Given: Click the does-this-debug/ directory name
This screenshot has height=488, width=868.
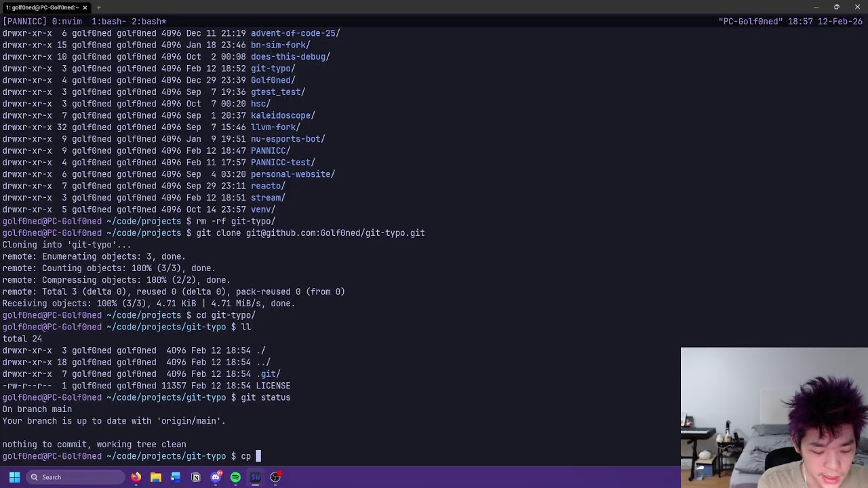Looking at the screenshot, I should 290,57.
